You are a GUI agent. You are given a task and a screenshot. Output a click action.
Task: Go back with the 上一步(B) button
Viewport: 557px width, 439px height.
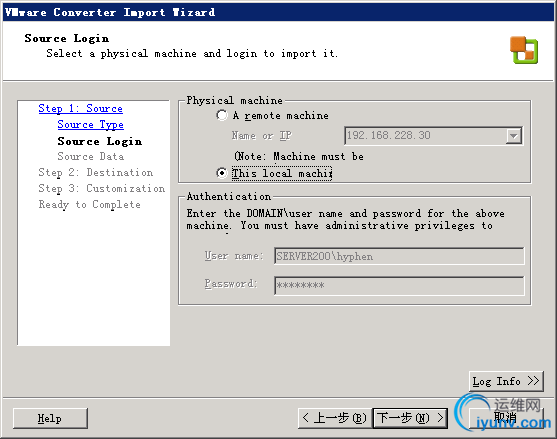(x=335, y=418)
